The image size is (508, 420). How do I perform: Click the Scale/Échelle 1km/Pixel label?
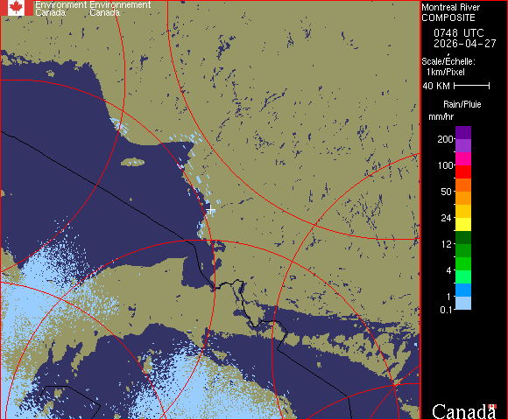pos(448,66)
